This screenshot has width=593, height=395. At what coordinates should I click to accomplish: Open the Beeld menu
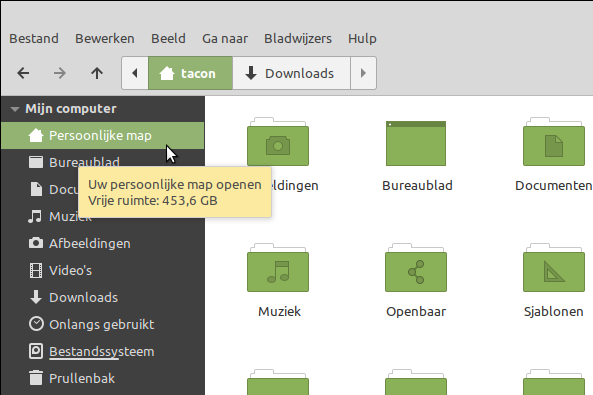(168, 39)
